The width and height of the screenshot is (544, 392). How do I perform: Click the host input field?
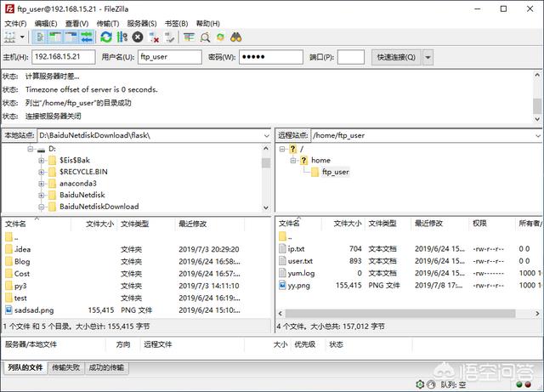(64, 57)
